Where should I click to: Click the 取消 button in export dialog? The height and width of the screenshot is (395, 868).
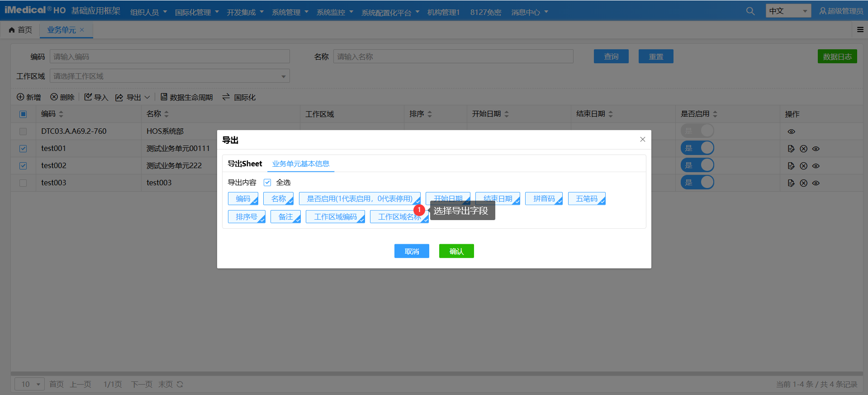tap(411, 251)
